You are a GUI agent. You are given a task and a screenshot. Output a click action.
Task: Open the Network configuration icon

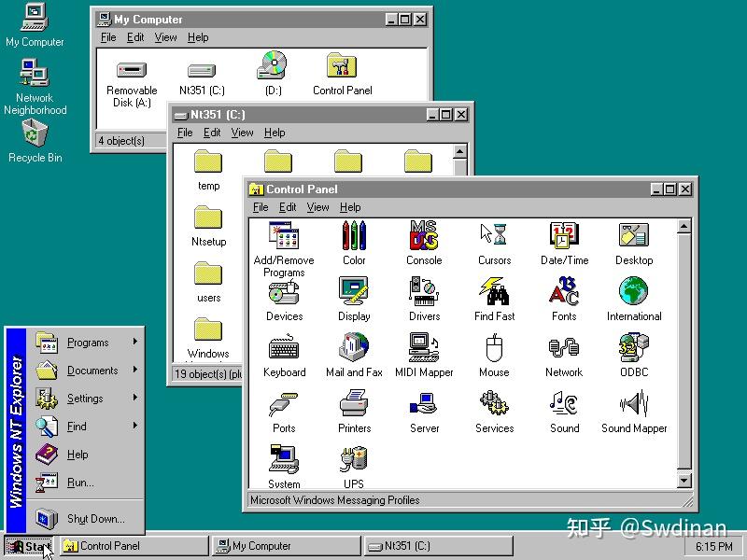tap(564, 349)
